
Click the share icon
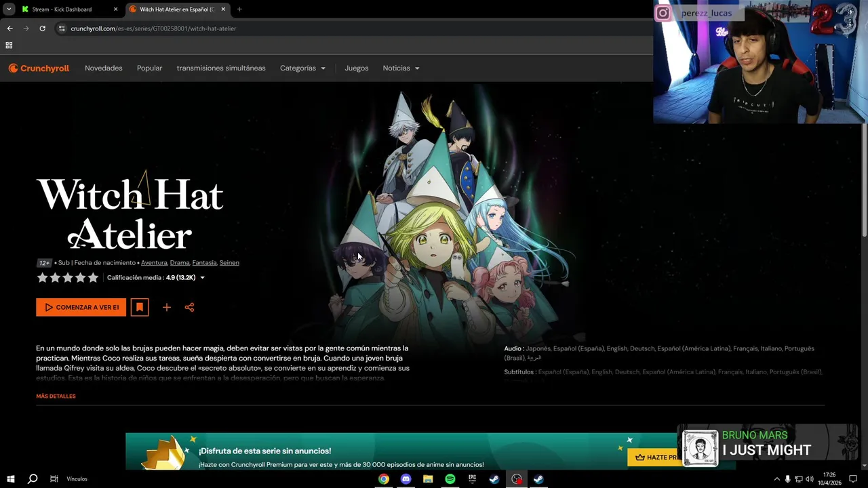[189, 307]
